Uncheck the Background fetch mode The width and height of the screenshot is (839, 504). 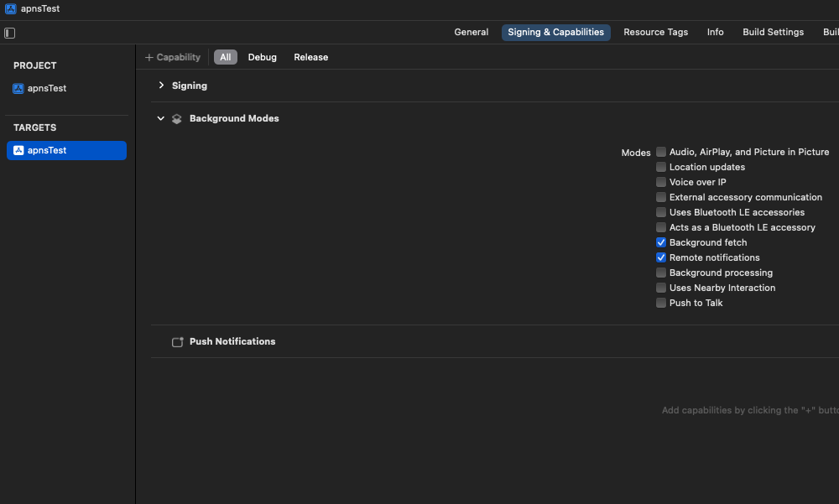pyautogui.click(x=661, y=242)
